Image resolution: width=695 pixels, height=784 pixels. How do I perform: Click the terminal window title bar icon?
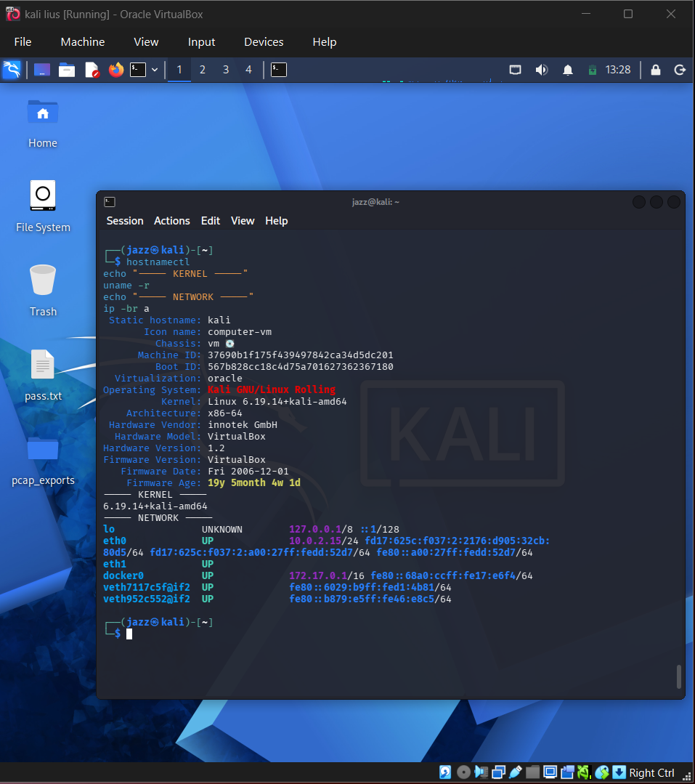coord(110,202)
